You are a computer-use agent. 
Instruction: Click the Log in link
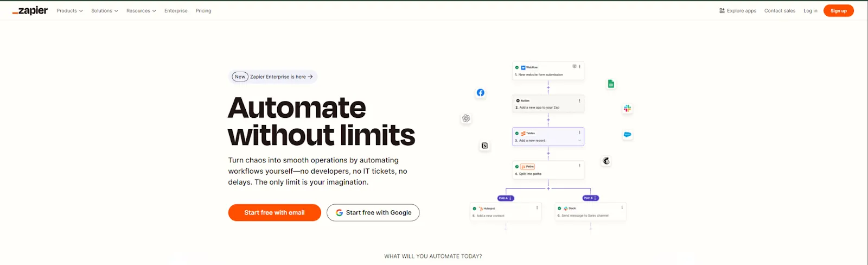[810, 11]
